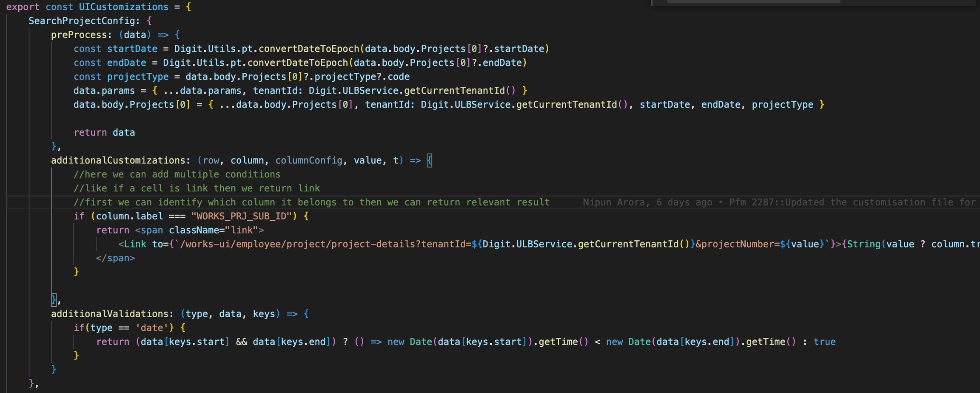
Task: Click the closing </span> tag
Action: [x=115, y=258]
